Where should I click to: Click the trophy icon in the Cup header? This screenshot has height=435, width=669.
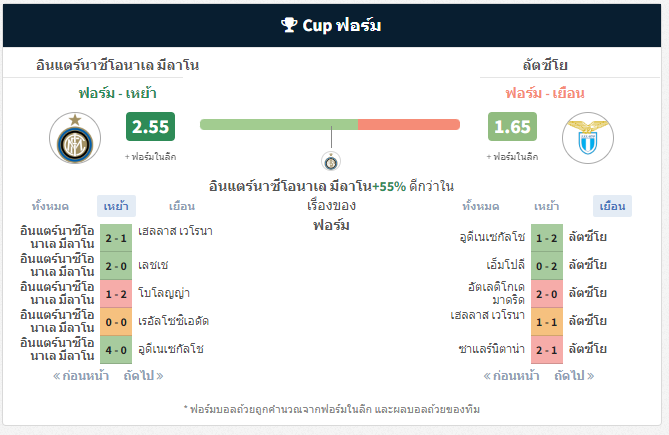pos(289,25)
